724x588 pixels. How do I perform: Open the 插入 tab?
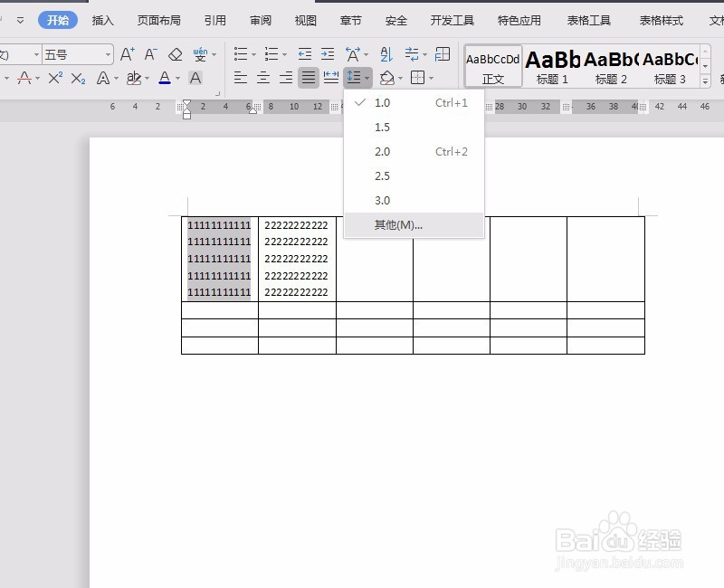(x=102, y=20)
